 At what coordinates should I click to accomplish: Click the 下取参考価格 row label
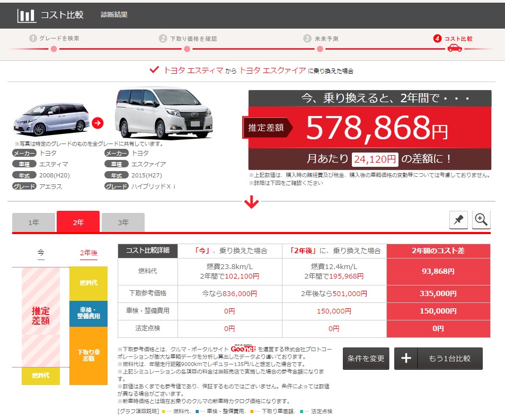click(x=148, y=293)
